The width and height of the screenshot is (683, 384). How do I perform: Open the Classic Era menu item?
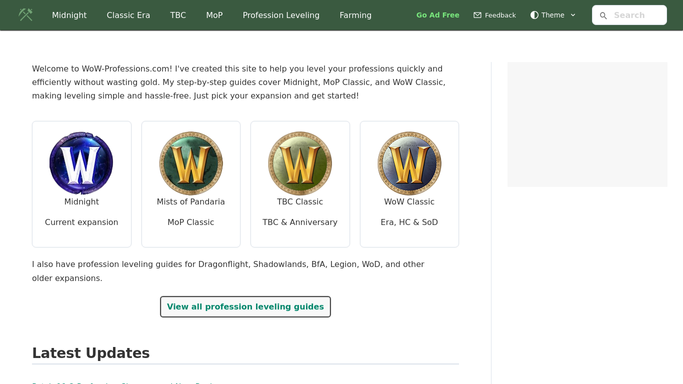pyautogui.click(x=128, y=15)
